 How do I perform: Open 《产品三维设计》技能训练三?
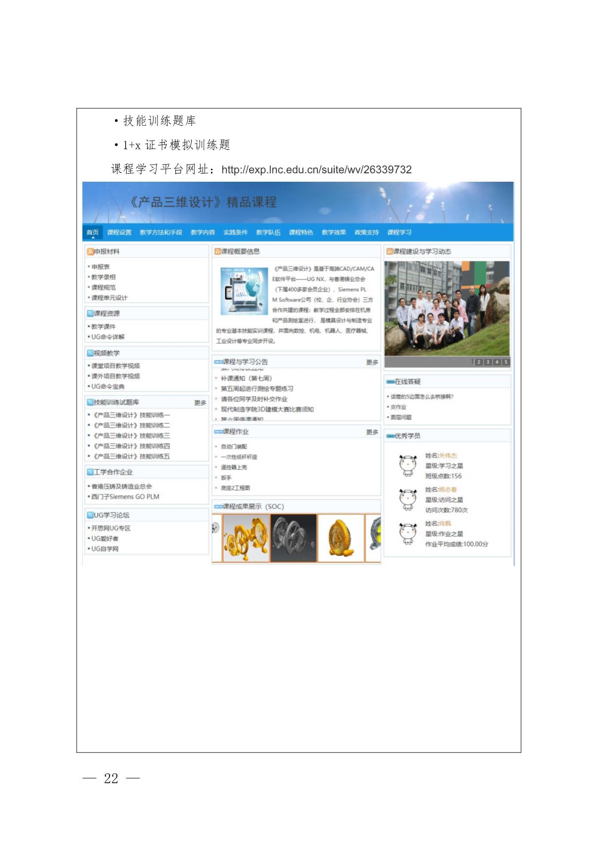(131, 436)
